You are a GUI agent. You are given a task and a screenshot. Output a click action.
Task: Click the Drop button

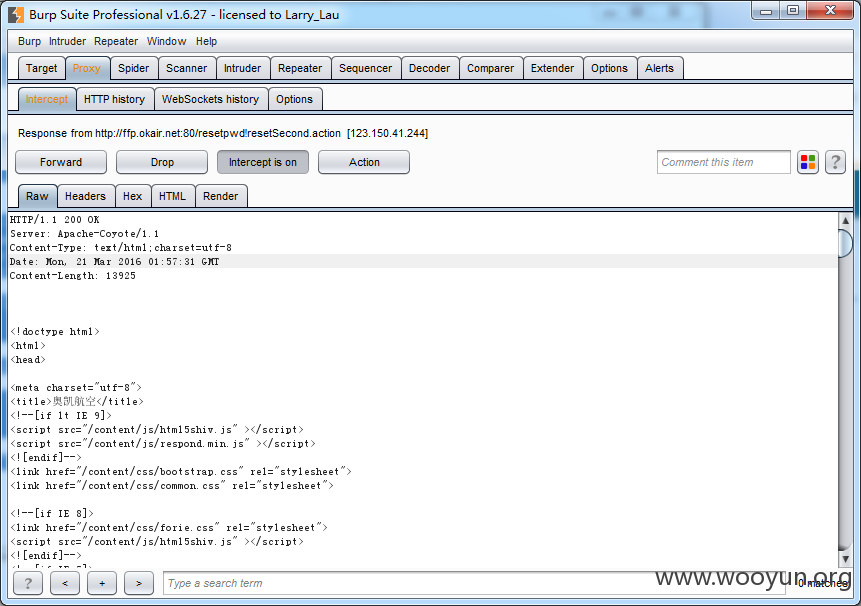[162, 162]
